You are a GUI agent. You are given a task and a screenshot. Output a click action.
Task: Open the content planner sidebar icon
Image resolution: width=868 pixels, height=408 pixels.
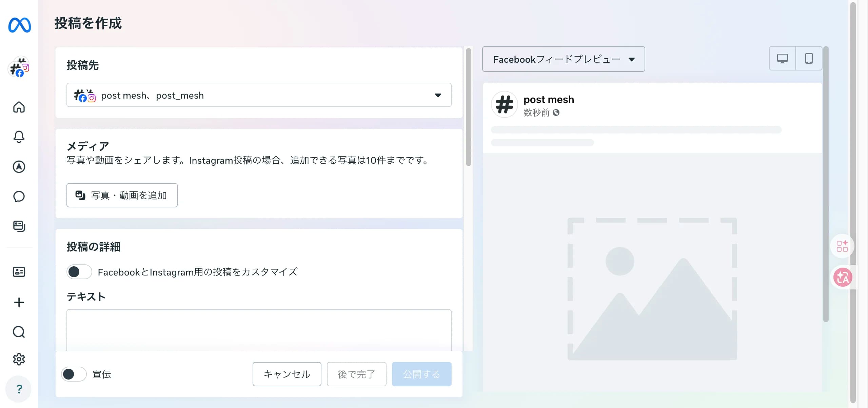[19, 226]
